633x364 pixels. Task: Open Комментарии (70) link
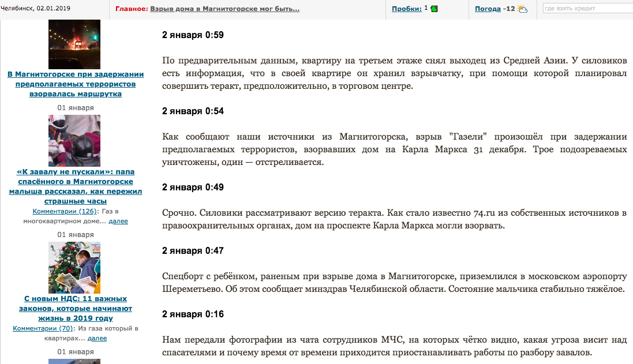pos(43,328)
